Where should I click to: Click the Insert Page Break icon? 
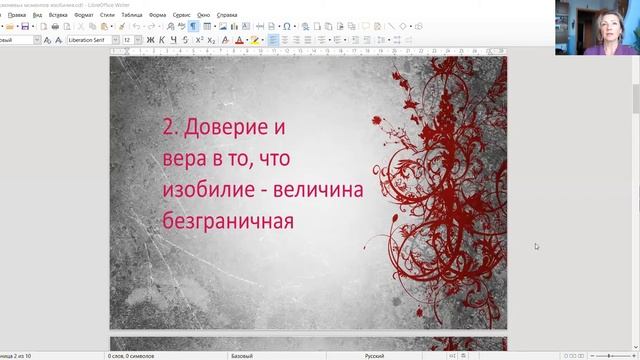260,27
